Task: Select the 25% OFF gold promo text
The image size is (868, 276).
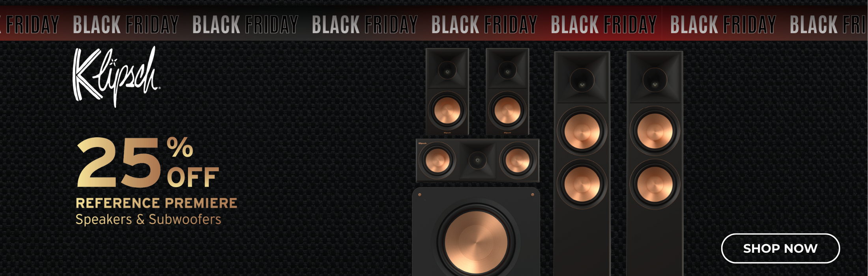Action: (x=148, y=162)
